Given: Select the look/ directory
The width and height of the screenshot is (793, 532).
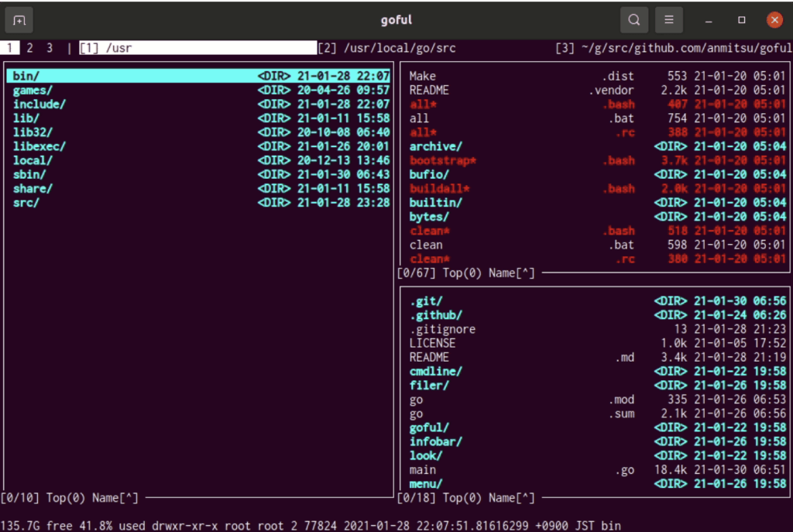Looking at the screenshot, I should (x=597, y=456).
